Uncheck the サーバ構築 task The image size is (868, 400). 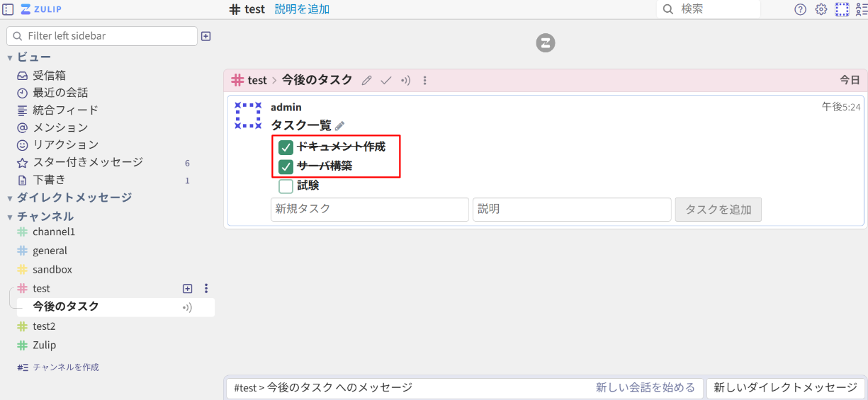(x=286, y=167)
